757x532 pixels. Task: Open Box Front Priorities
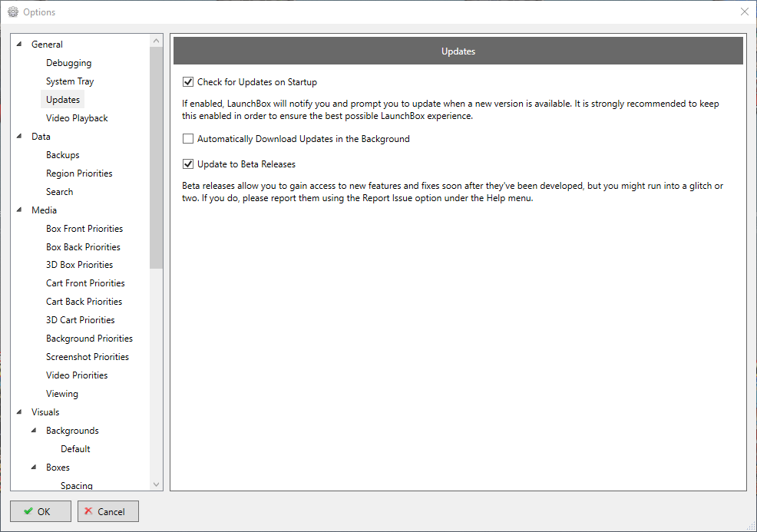tap(84, 228)
